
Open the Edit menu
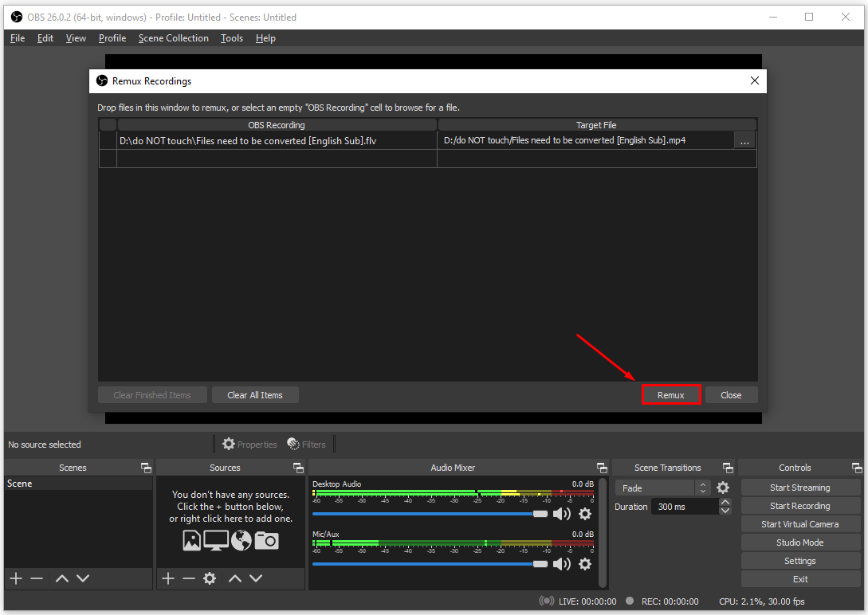[x=45, y=38]
